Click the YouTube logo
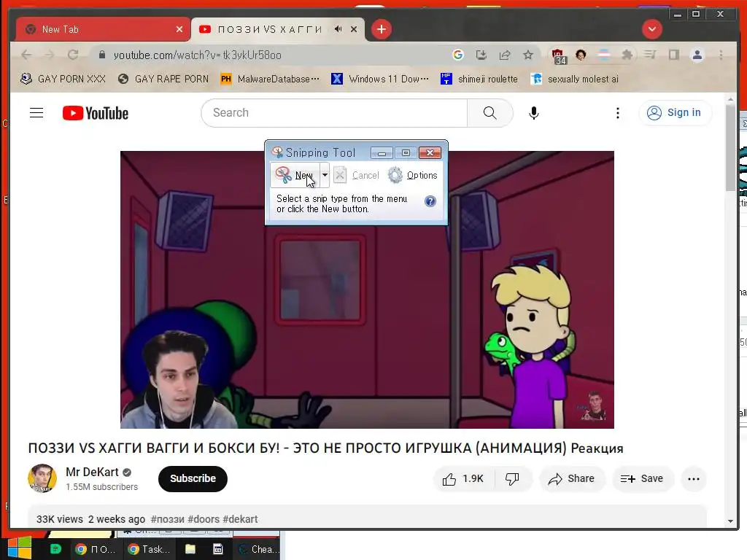 tap(96, 113)
